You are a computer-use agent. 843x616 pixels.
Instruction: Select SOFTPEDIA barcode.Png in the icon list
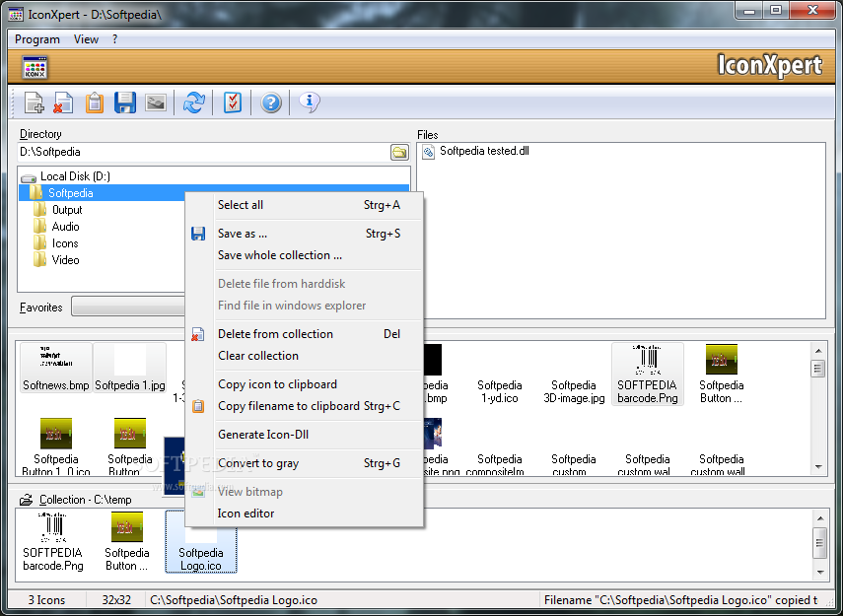pos(648,375)
